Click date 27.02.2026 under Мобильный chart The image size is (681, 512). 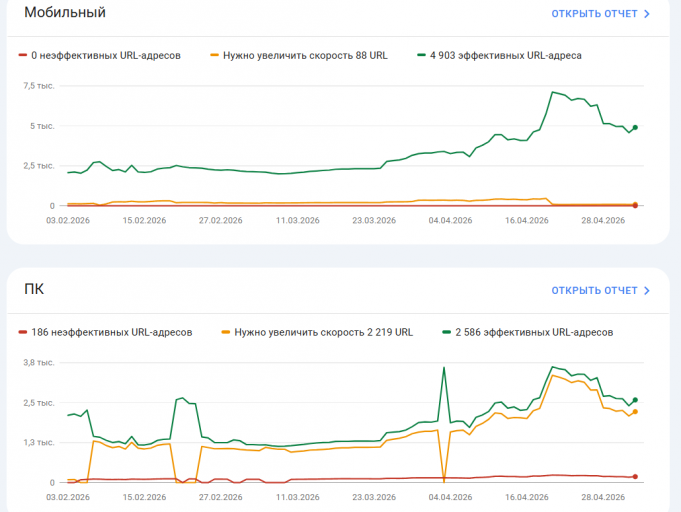[221, 221]
